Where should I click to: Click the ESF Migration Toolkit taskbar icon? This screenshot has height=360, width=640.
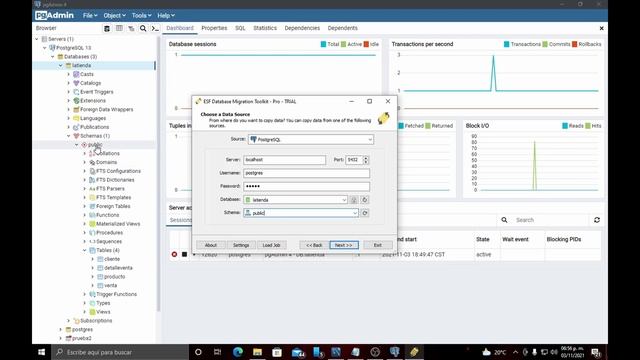coord(414,352)
